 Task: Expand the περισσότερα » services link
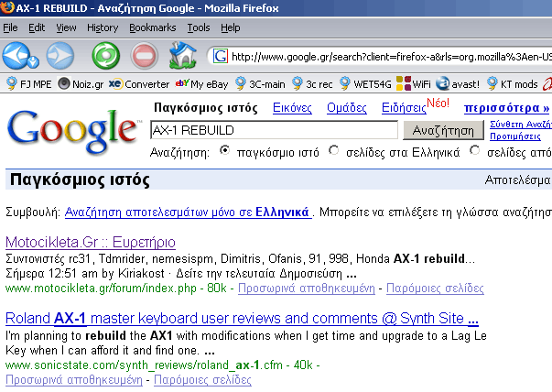tap(506, 109)
